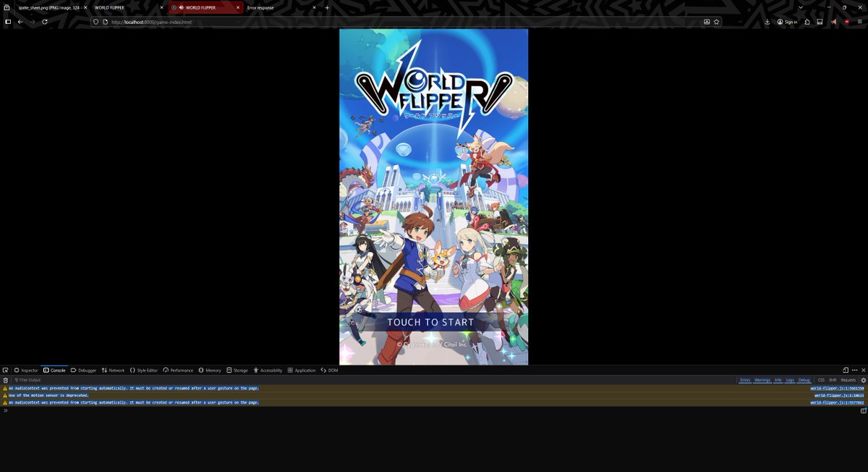
Task: Toggle the Requests console filter
Action: [848, 380]
